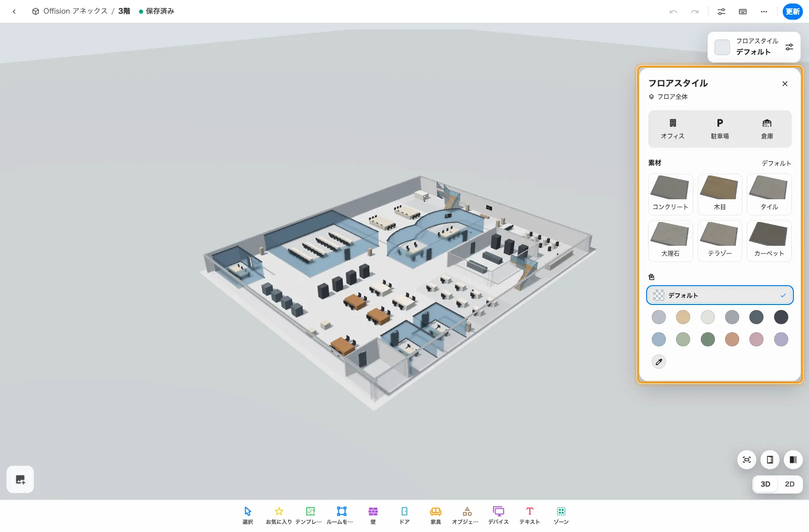This screenshot has height=532, width=809.
Task: Show keyboard shortcuts
Action: tap(743, 12)
